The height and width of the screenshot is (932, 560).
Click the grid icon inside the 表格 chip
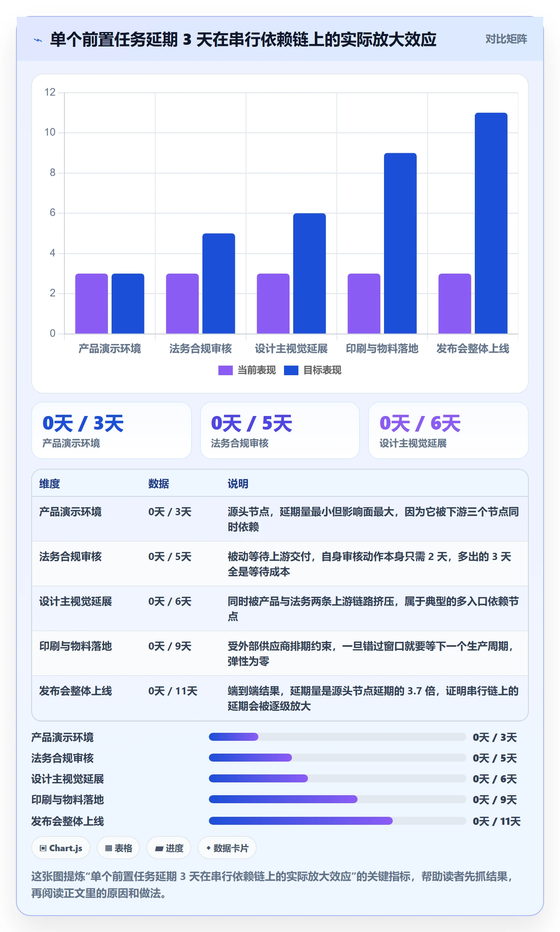(108, 848)
